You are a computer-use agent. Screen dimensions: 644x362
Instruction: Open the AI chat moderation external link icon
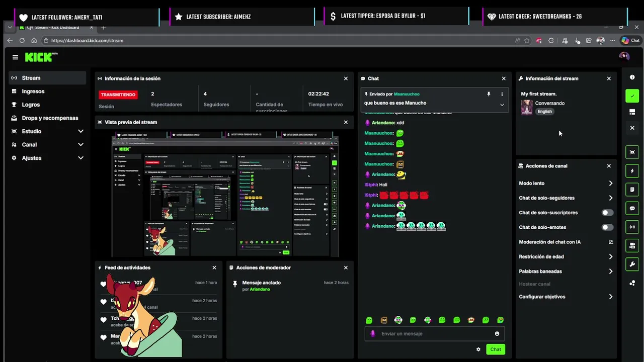tap(611, 242)
